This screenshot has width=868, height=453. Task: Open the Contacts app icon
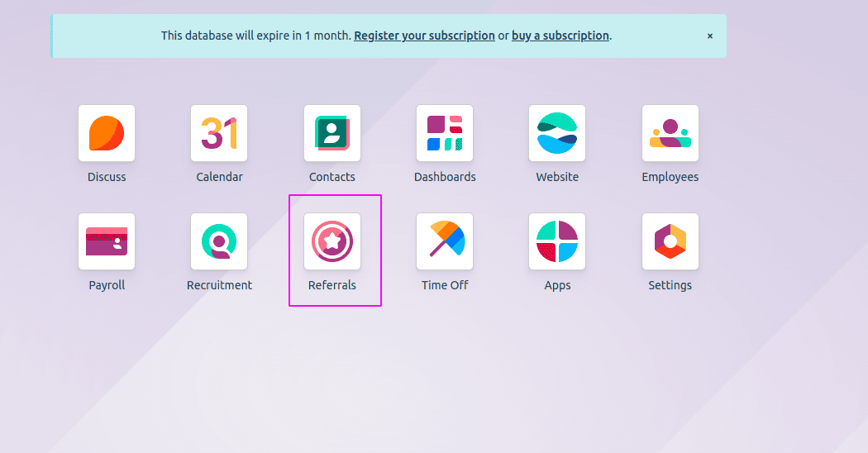332,133
